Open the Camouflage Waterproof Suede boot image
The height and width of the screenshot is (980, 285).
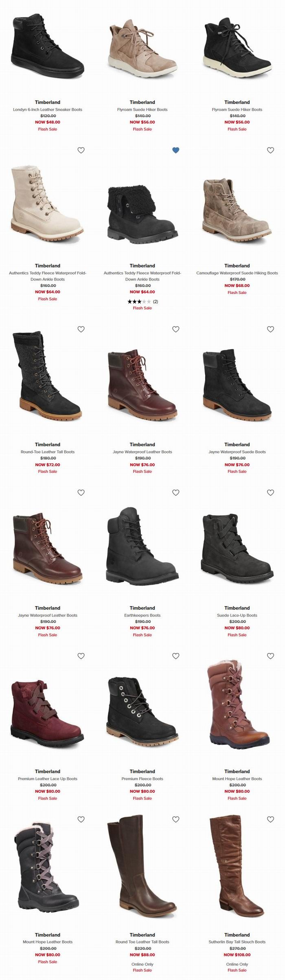[237, 210]
